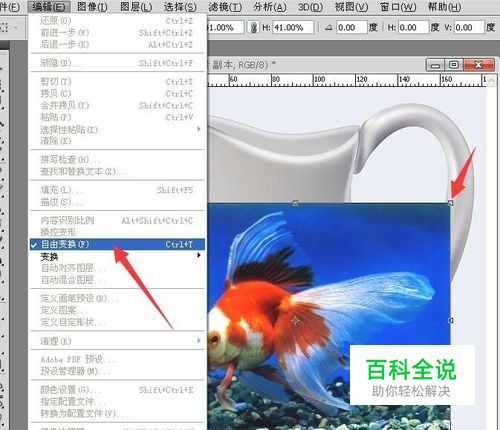The image size is (500, 430).
Task: Select the right-middle free transform handle
Action: tap(451, 320)
